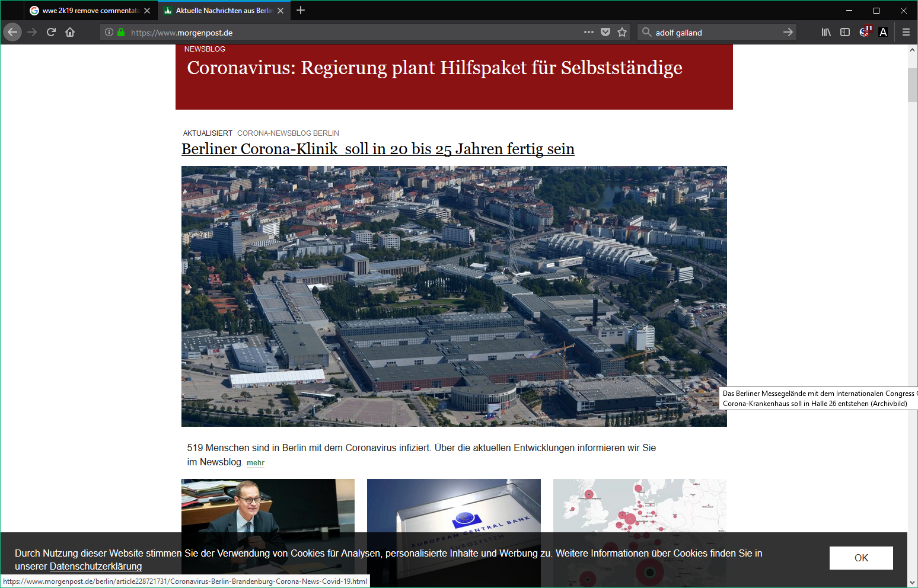Focus the search box containing 'adolf galland'
This screenshot has height=588, width=918.
click(716, 33)
